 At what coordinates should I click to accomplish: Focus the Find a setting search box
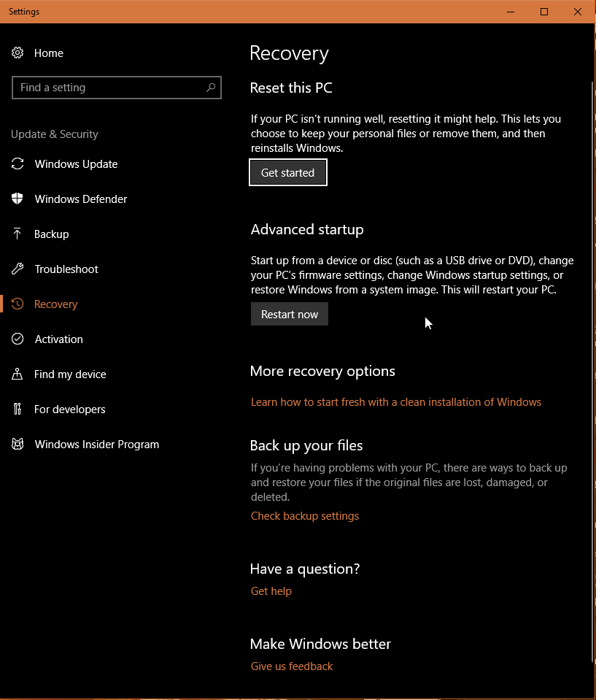pos(117,88)
